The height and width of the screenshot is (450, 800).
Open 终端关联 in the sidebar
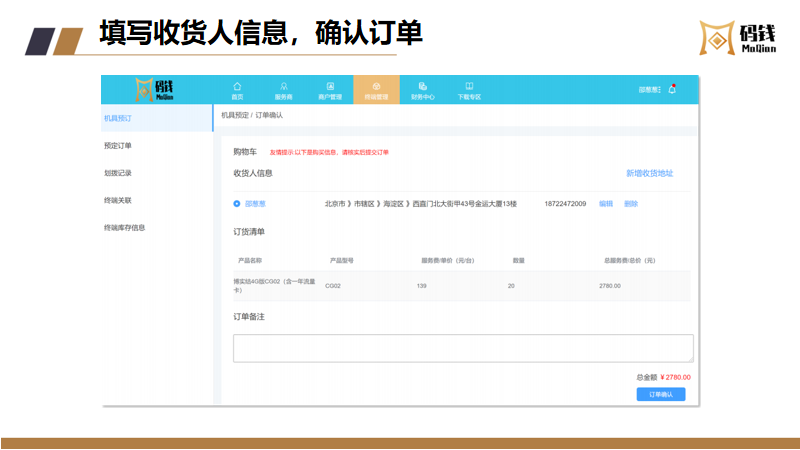[118, 200]
